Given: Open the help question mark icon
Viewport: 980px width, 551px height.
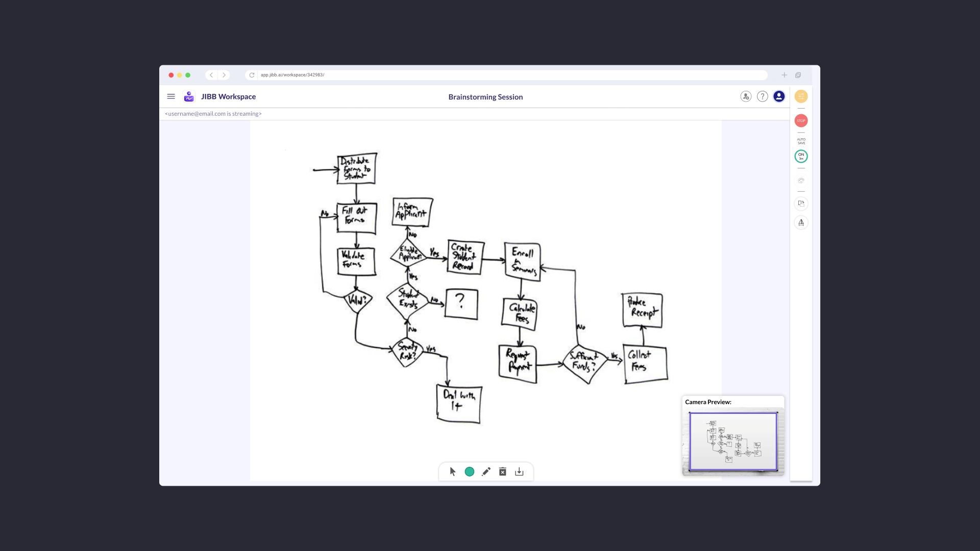Looking at the screenshot, I should [x=762, y=96].
